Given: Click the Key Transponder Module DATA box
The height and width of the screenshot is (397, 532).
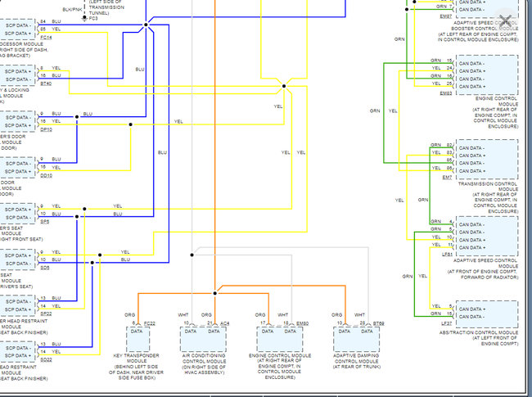Looking at the screenshot, I should click(x=138, y=340).
